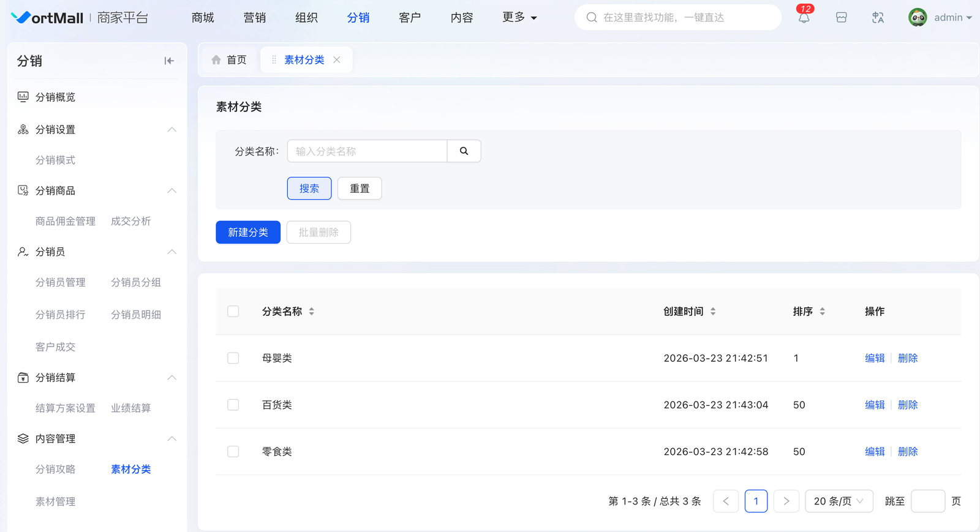This screenshot has width=980, height=532.
Task: Click the magnifier icon beside category name input
Action: [x=464, y=151]
